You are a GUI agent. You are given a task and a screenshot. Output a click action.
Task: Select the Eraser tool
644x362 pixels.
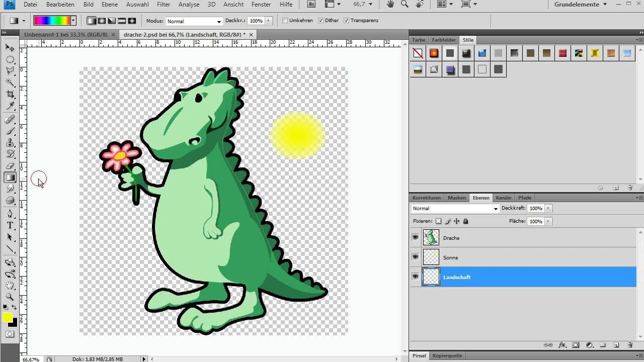(10, 166)
